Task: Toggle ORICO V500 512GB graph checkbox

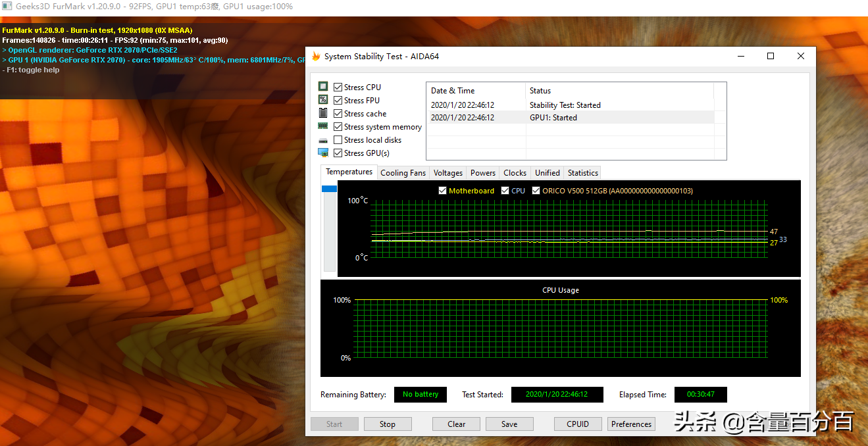Action: pos(536,191)
